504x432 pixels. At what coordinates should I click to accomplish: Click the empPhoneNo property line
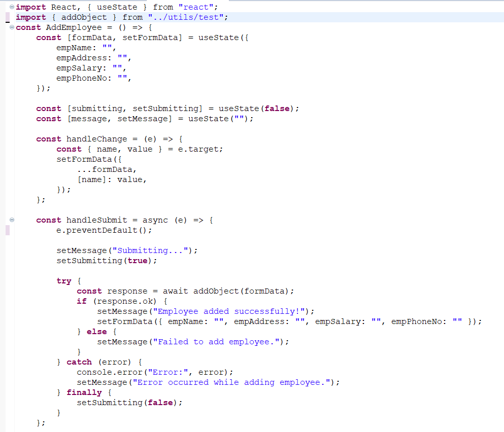[94, 78]
